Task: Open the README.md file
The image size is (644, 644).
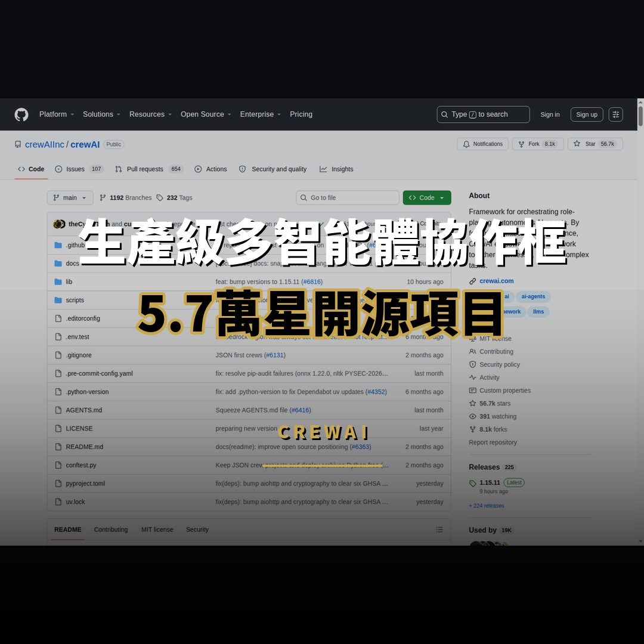Action: point(85,447)
